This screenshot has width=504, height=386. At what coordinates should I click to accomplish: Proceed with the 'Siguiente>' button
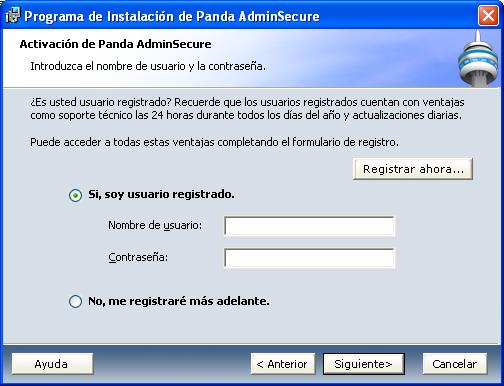364,364
